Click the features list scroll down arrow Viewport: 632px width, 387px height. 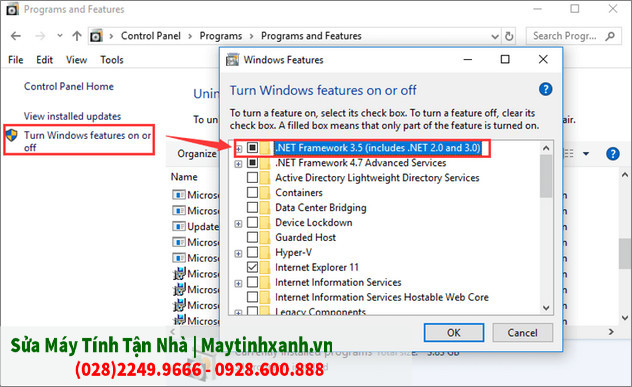(546, 308)
